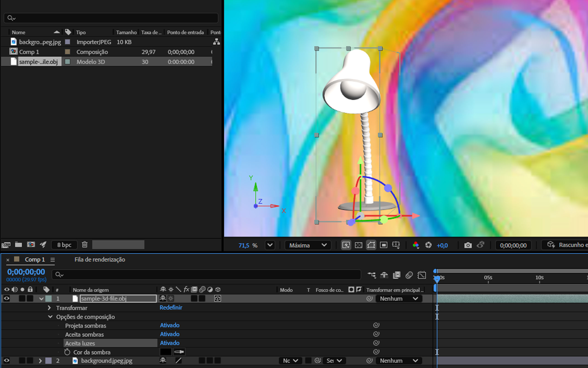The width and height of the screenshot is (588, 368).
Task: Click Redefinir link for Transformar
Action: (x=171, y=308)
